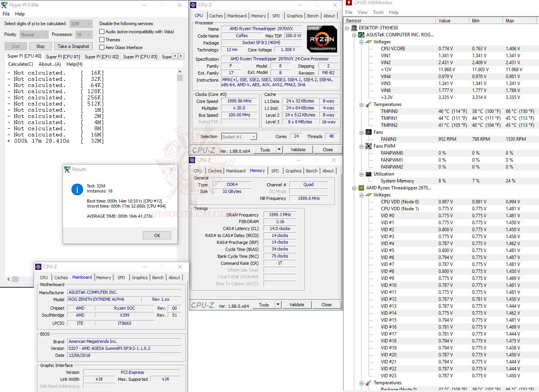Click the CPU-Z icon in Mainboard window title
This screenshot has height=392, width=539.
click(x=38, y=267)
